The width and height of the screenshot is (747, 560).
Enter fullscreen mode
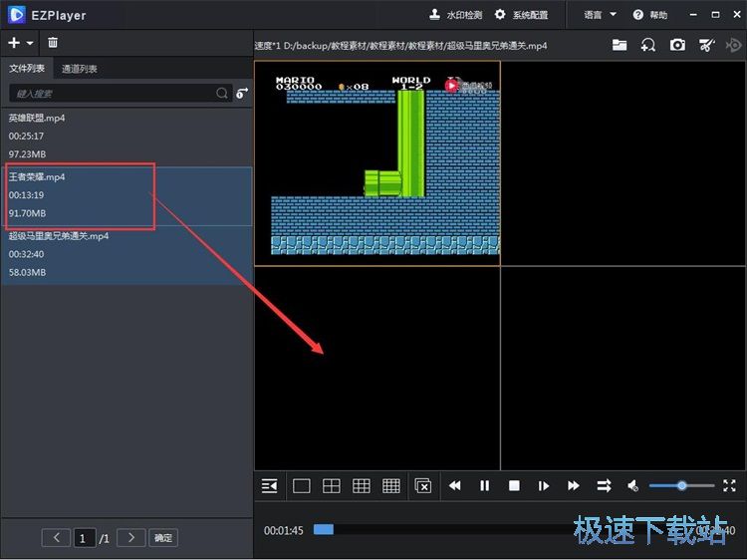729,485
